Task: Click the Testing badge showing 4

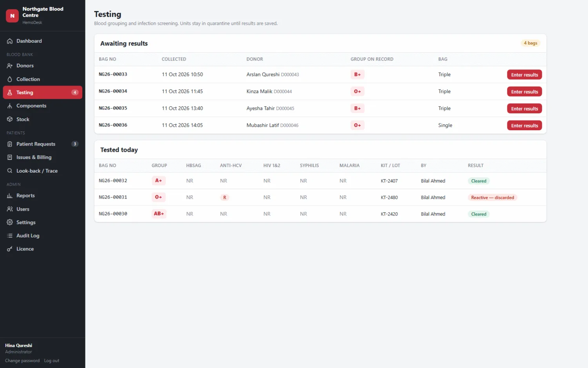Action: point(75,93)
